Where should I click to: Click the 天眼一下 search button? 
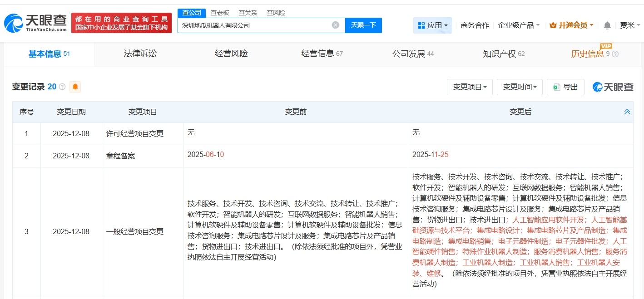click(364, 25)
